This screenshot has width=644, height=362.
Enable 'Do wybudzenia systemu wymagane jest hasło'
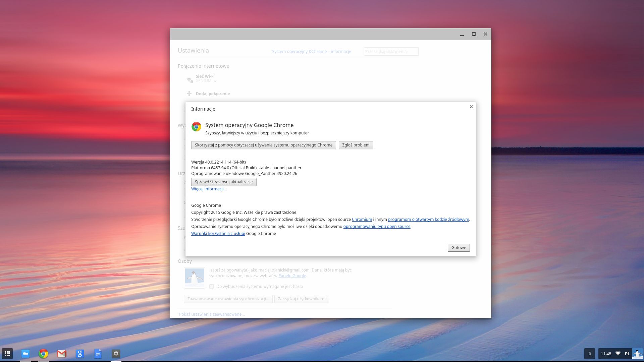tap(212, 287)
